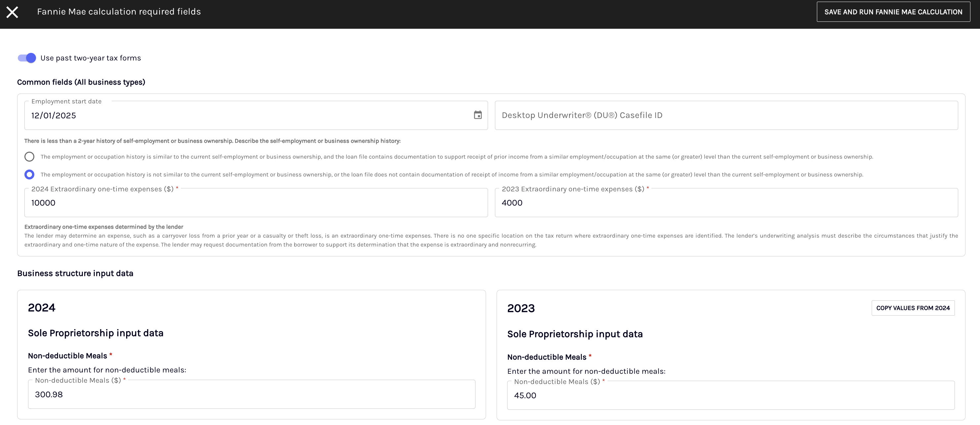Click the not-similar employment history description text
The image size is (980, 425).
point(452,174)
